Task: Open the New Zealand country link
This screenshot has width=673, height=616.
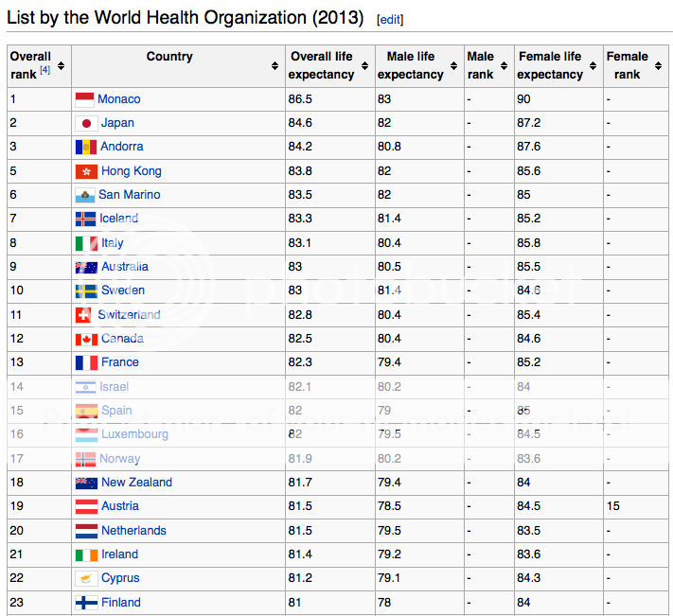Action: tap(136, 483)
